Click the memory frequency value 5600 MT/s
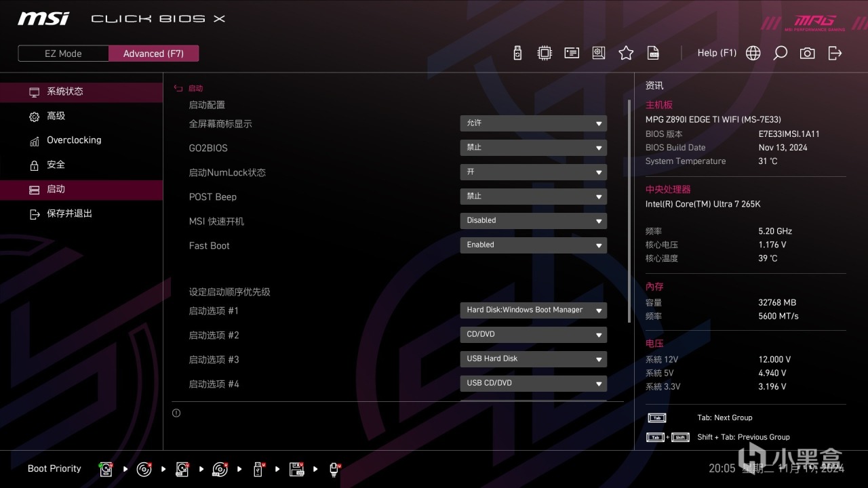This screenshot has height=488, width=868. pyautogui.click(x=778, y=317)
